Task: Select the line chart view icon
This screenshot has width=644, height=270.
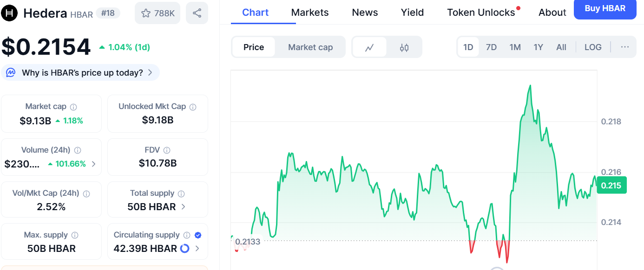Action: click(369, 47)
